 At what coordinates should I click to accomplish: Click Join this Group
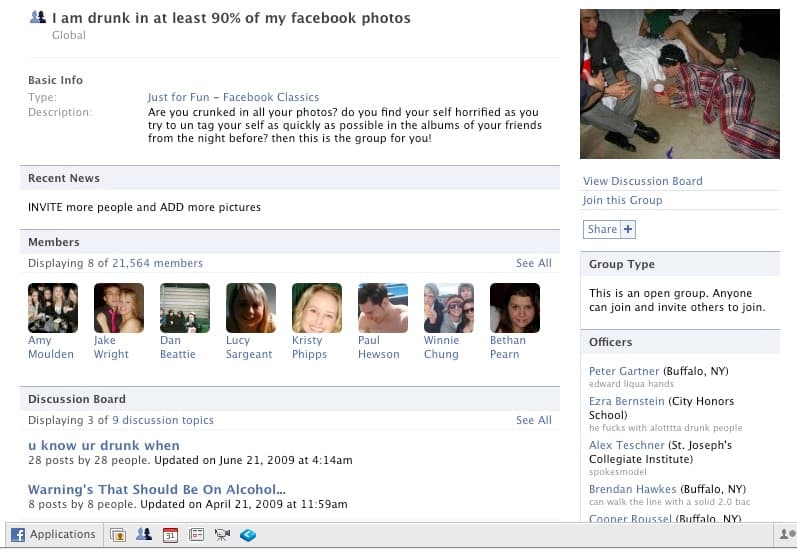(622, 200)
